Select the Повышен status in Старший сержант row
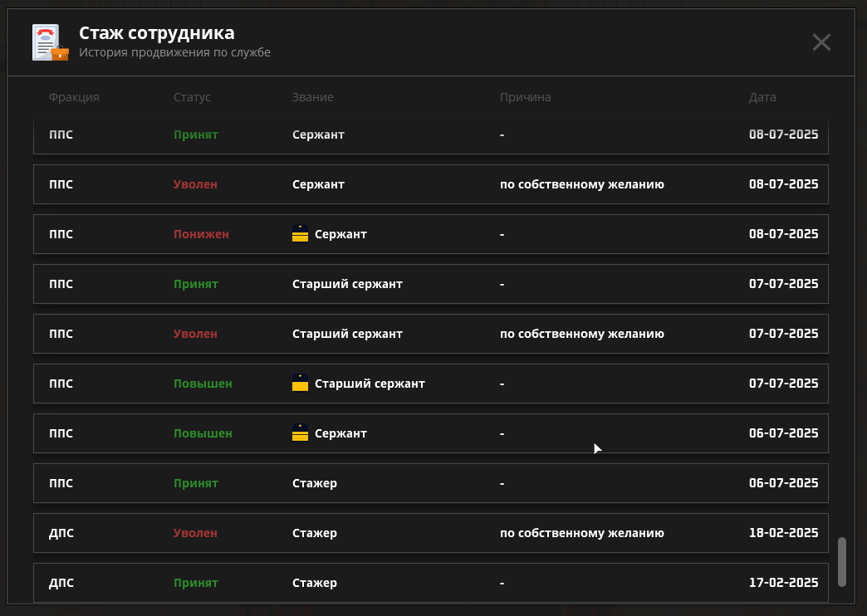This screenshot has height=616, width=867. click(x=203, y=384)
